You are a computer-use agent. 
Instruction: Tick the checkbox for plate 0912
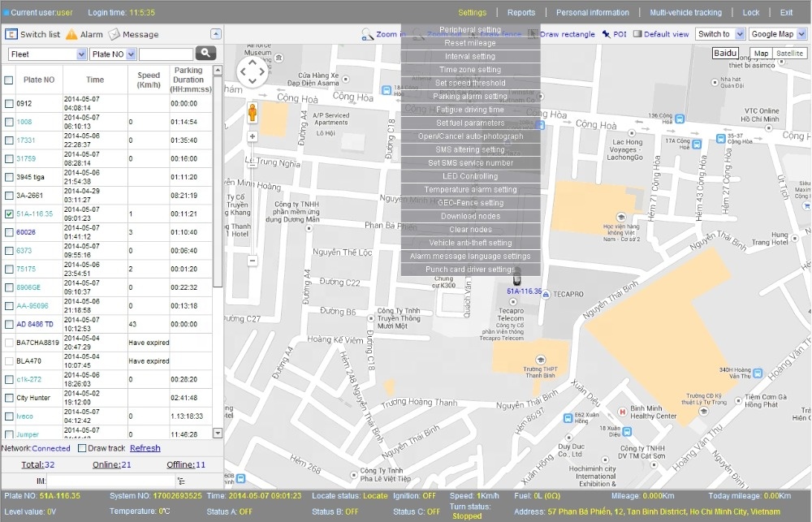point(9,104)
